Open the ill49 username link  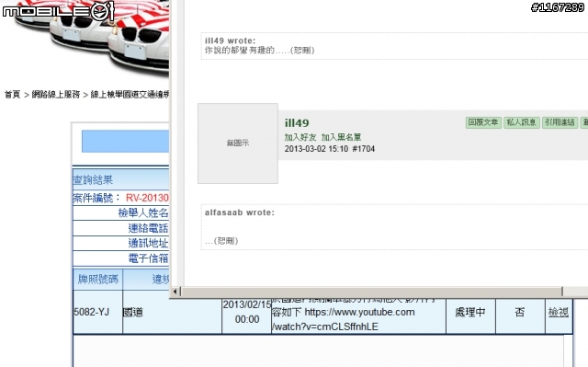pos(297,123)
